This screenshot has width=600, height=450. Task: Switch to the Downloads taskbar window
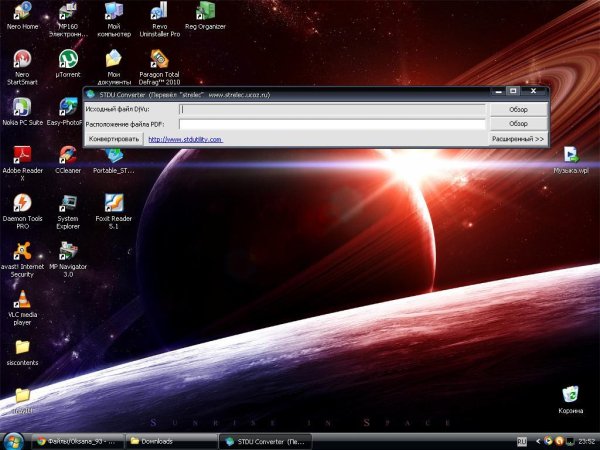coord(171,442)
